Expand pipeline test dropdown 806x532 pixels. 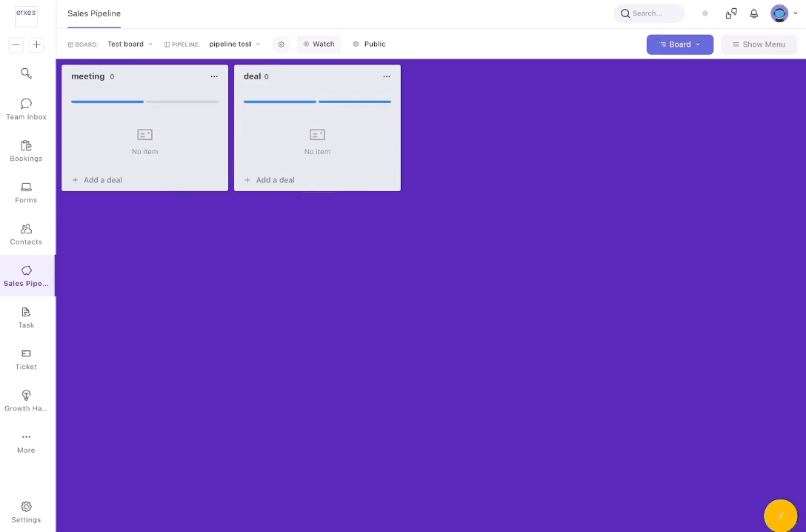point(234,44)
